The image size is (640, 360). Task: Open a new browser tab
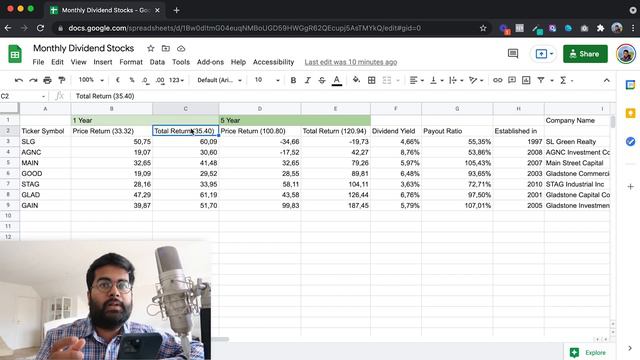click(176, 10)
